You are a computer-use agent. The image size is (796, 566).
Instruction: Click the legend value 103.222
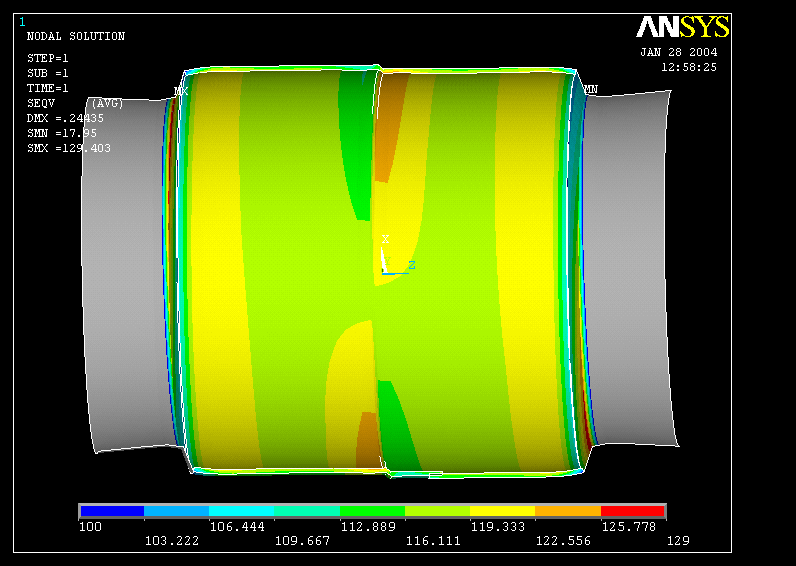172,541
